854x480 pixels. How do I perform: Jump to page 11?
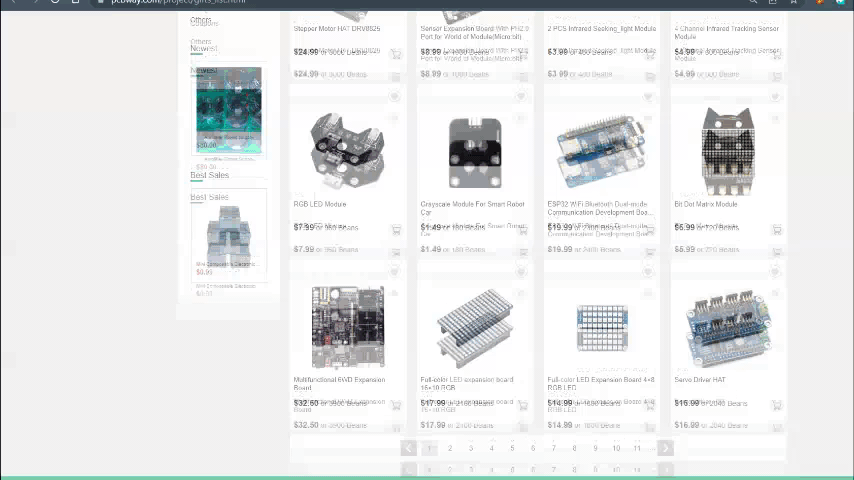(637, 448)
